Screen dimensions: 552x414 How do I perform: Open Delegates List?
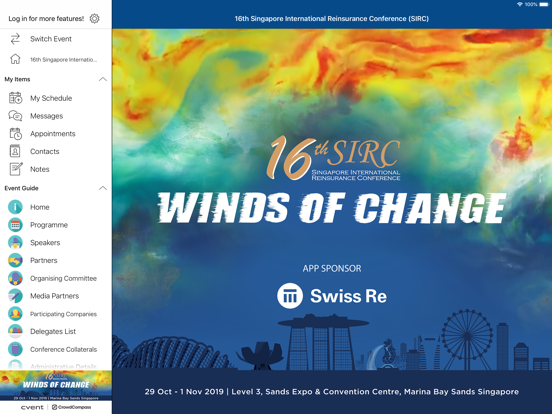[x=53, y=332]
